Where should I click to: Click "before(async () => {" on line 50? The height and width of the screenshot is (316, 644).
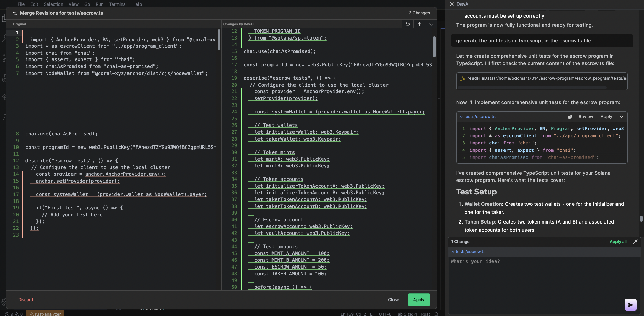tap(283, 287)
